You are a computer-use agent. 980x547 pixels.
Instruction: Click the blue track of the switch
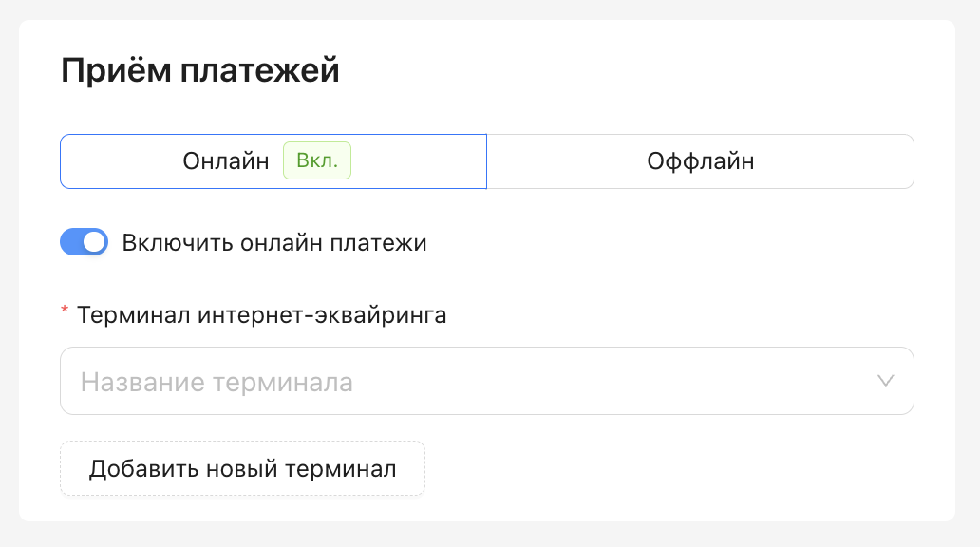(x=71, y=242)
